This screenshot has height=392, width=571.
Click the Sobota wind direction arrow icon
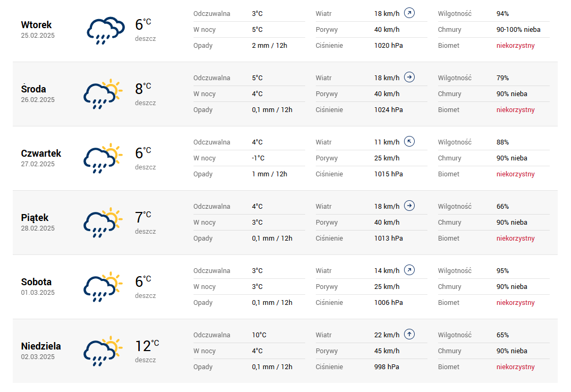pyautogui.click(x=409, y=270)
